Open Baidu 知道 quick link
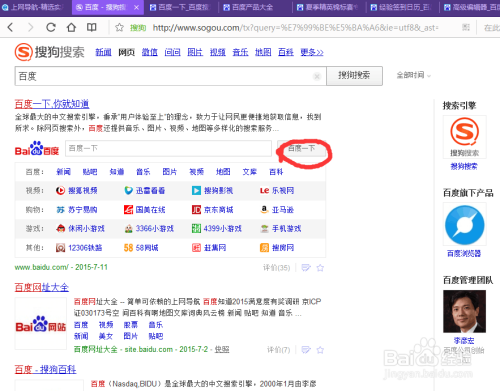500x391 pixels. (117, 172)
